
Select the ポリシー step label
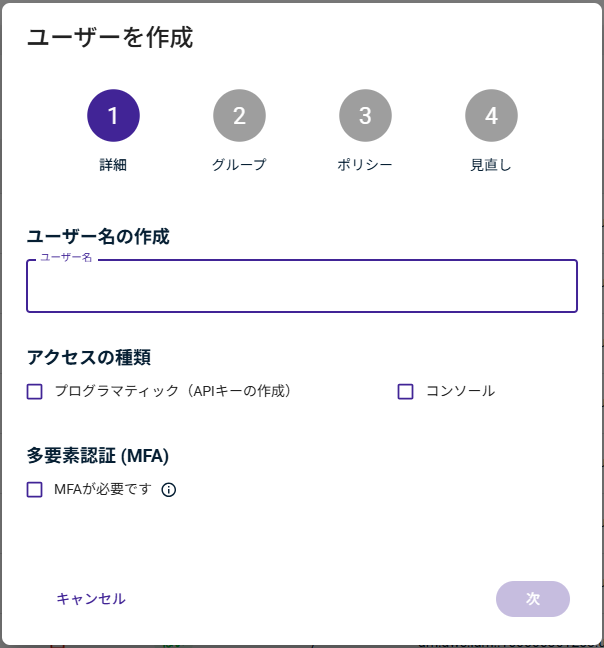click(365, 165)
